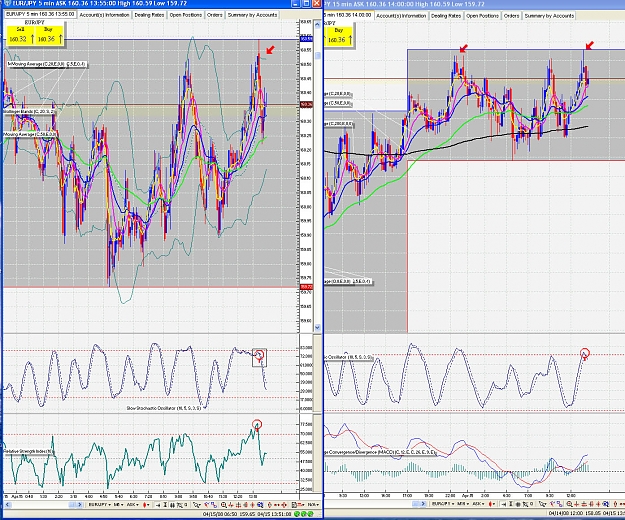Select cursor pointer tool in right toolbar
The height and width of the screenshot is (520, 625).
pyautogui.click(x=542, y=504)
